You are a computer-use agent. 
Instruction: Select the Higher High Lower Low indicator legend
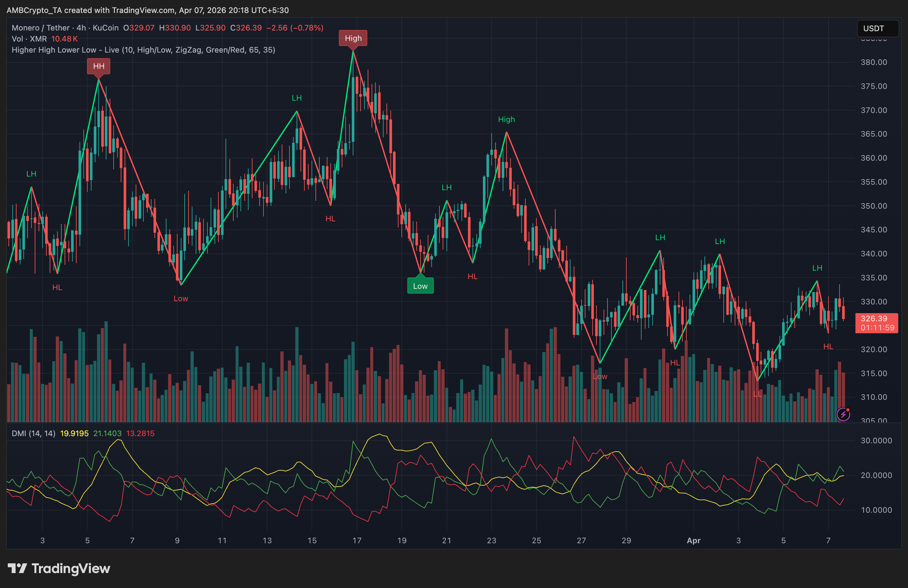(x=143, y=50)
